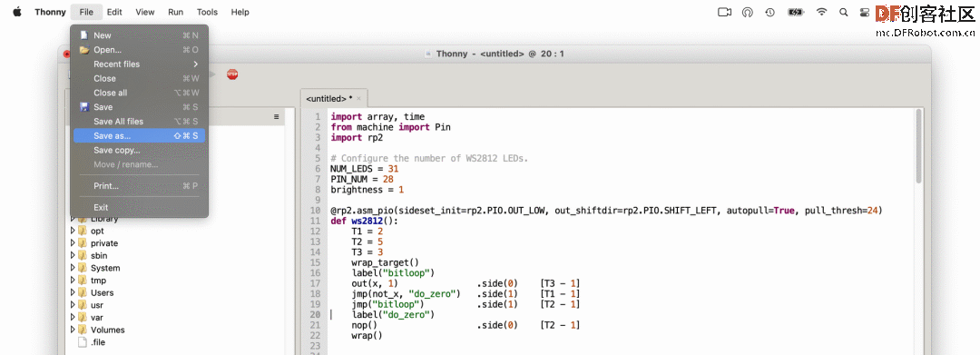The image size is (980, 355).
Task: Expand the usr folder
Action: click(73, 305)
